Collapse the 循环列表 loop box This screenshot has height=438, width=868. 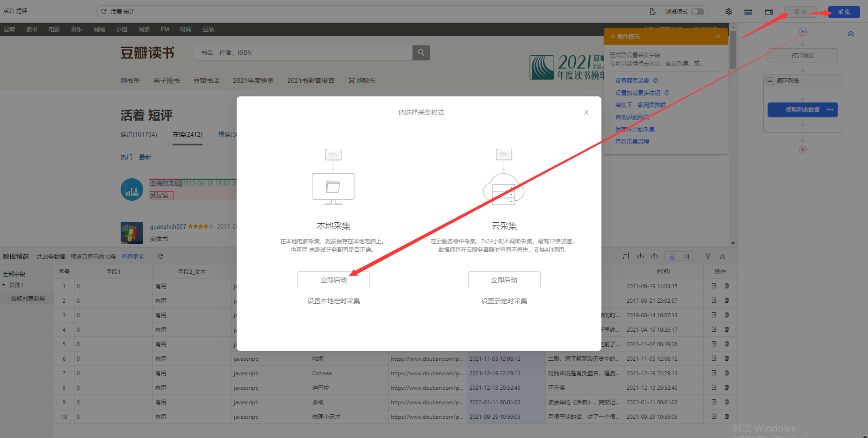click(770, 81)
